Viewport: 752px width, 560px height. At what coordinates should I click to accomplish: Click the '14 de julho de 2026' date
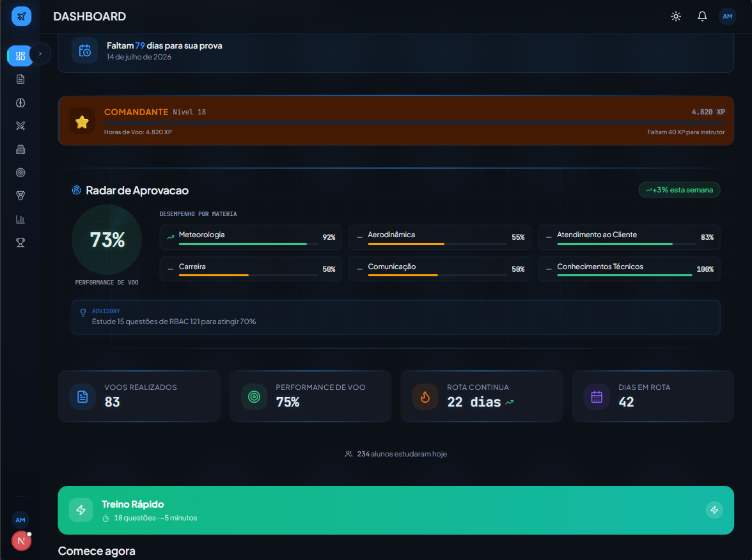pos(139,57)
